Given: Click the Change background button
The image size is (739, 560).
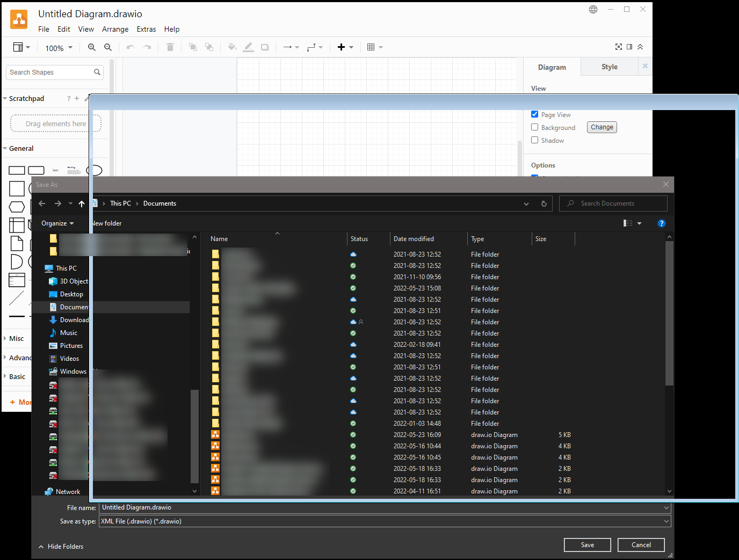Looking at the screenshot, I should [602, 127].
